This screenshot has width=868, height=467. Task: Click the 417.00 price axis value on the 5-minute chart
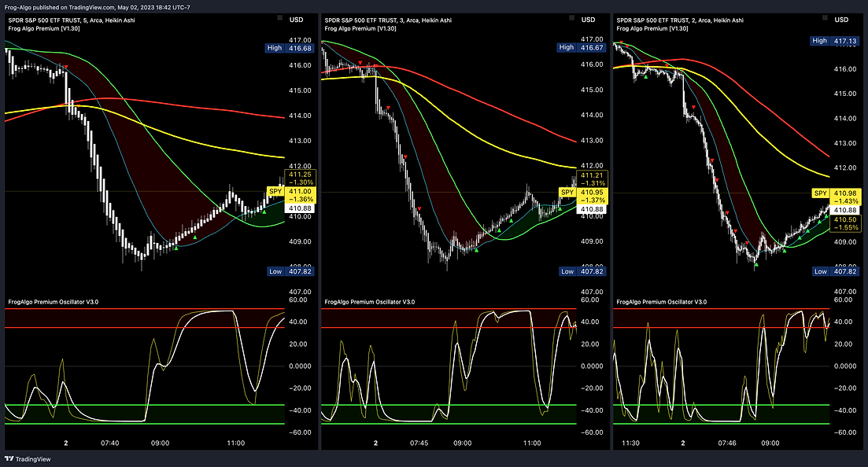pyautogui.click(x=300, y=40)
